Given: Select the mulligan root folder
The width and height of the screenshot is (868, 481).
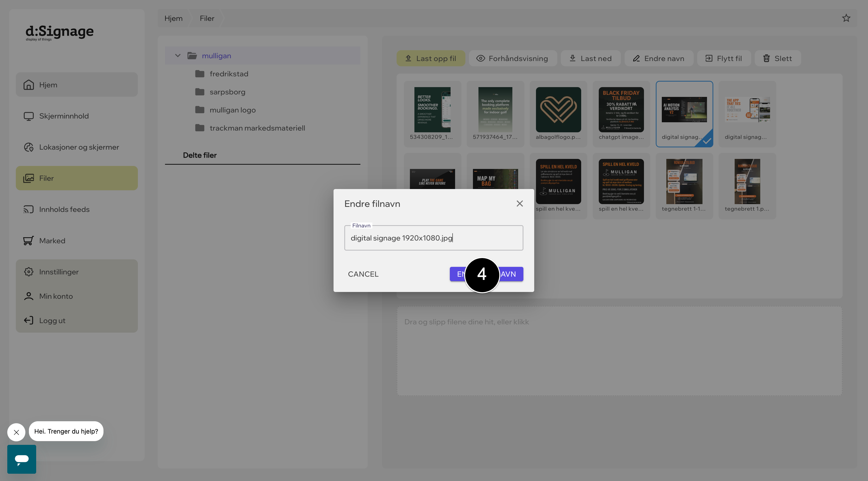Looking at the screenshot, I should 262,55.
